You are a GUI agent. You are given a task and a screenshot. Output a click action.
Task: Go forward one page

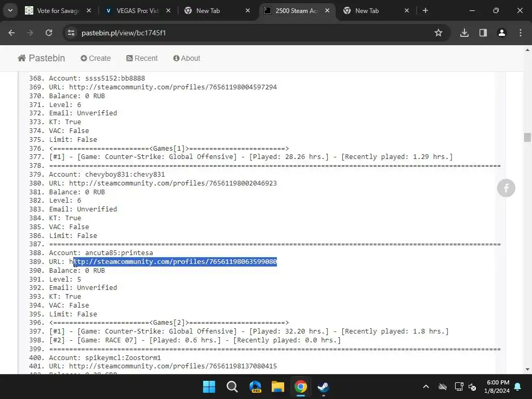(30, 33)
